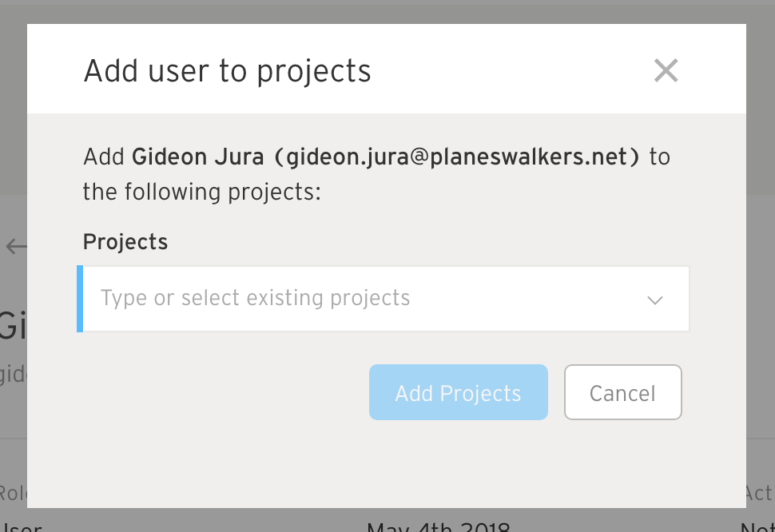The image size is (775, 532).
Task: Click the 'Add user to projects' title
Action: point(228,71)
